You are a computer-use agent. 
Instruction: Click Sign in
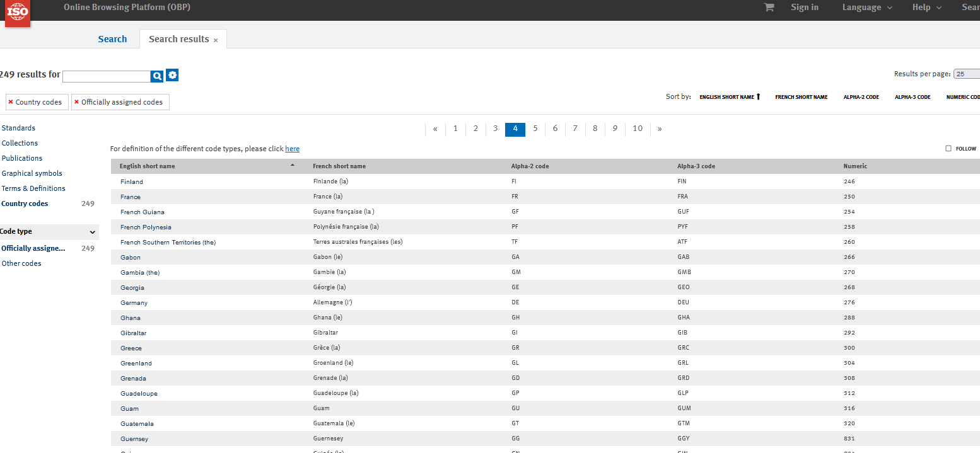tap(805, 8)
